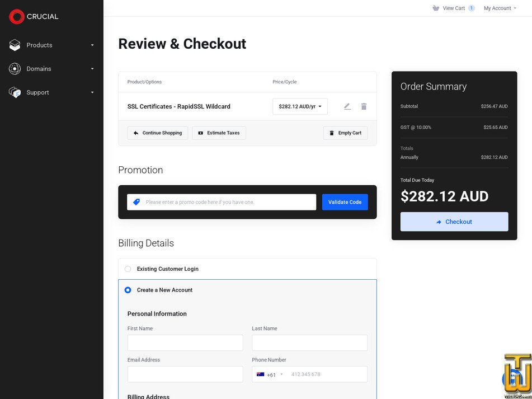Expand the Products sidebar menu
This screenshot has width=532, height=399.
click(51, 45)
